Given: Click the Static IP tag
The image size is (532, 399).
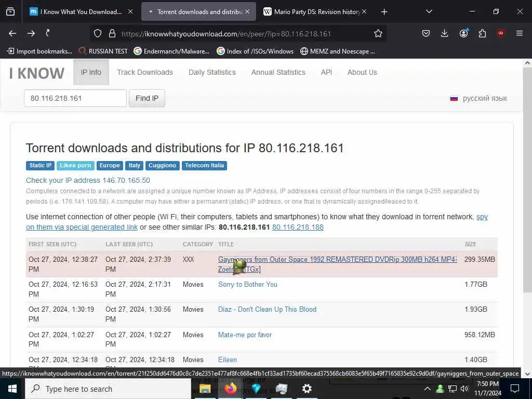Looking at the screenshot, I should pyautogui.click(x=41, y=165).
